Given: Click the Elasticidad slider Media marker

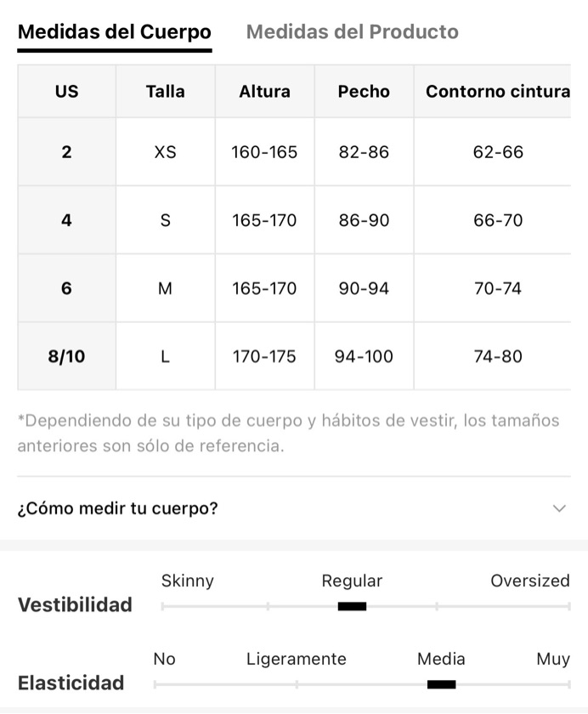Looking at the screenshot, I should point(441,684).
